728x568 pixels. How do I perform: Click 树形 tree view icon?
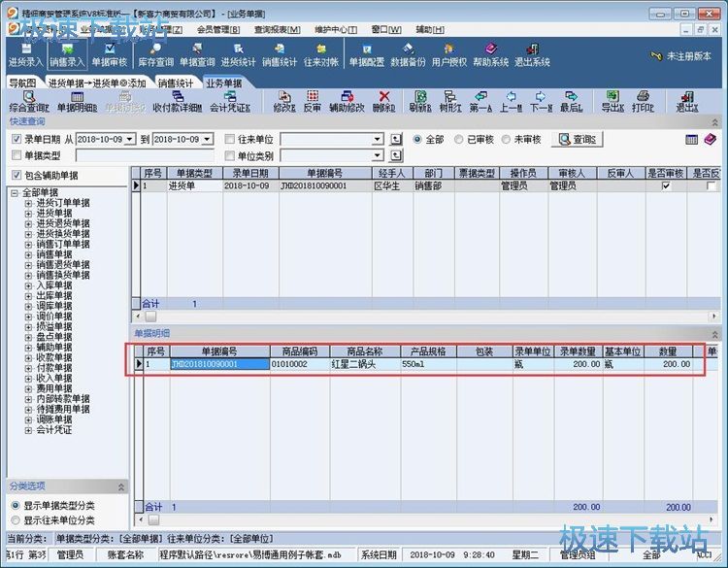point(449,102)
